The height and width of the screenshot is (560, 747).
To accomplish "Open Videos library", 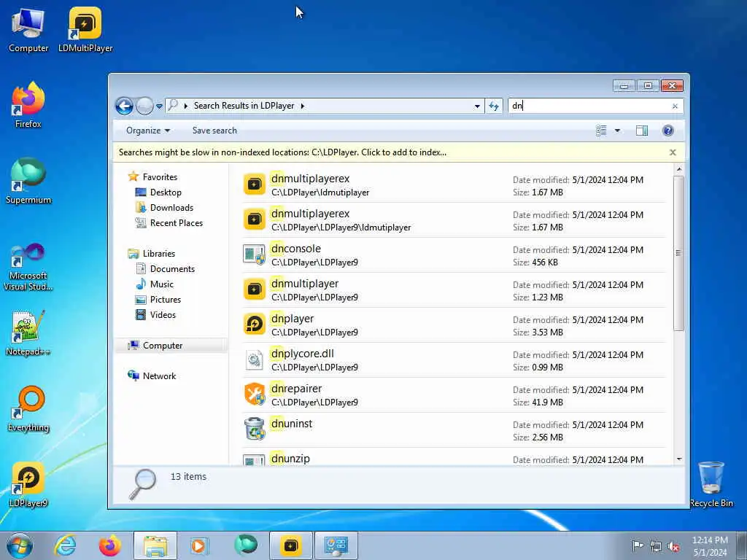I will [x=163, y=315].
